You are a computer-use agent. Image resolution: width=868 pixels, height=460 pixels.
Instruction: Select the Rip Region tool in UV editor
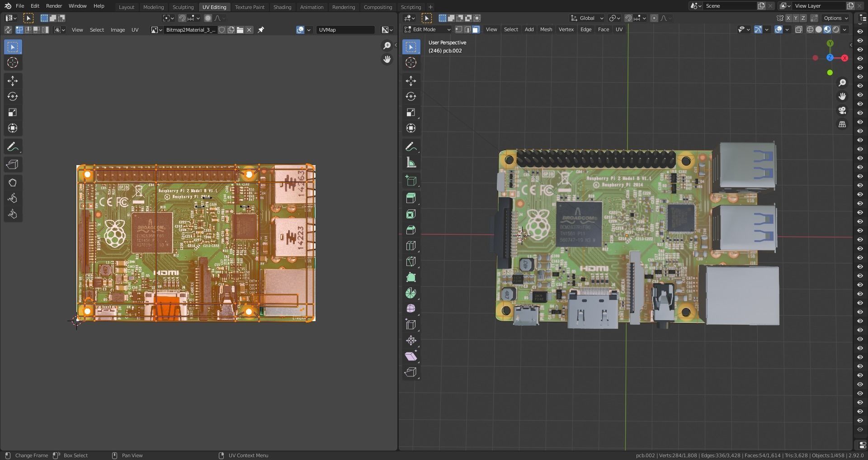[x=13, y=165]
